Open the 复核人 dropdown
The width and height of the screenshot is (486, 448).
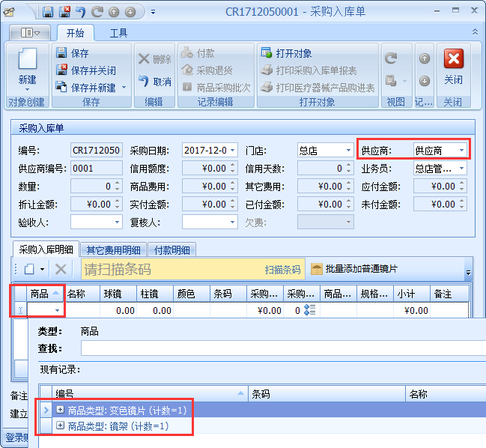[x=232, y=222]
